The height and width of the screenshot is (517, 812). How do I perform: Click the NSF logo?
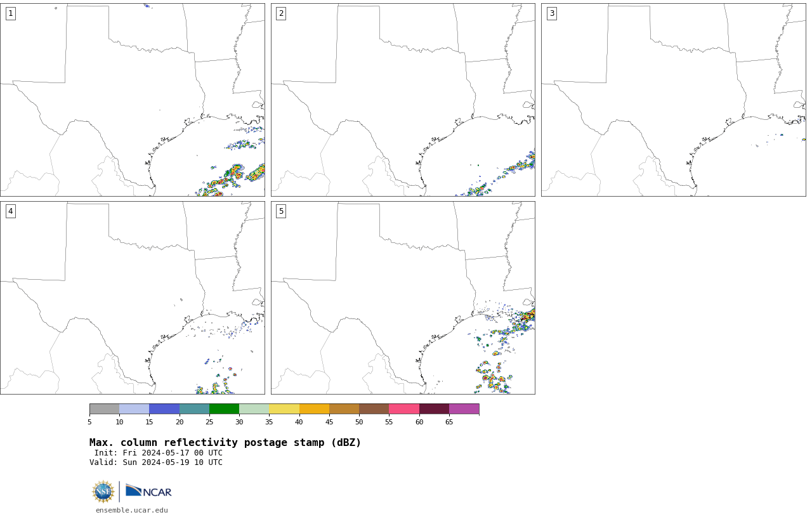tap(103, 492)
